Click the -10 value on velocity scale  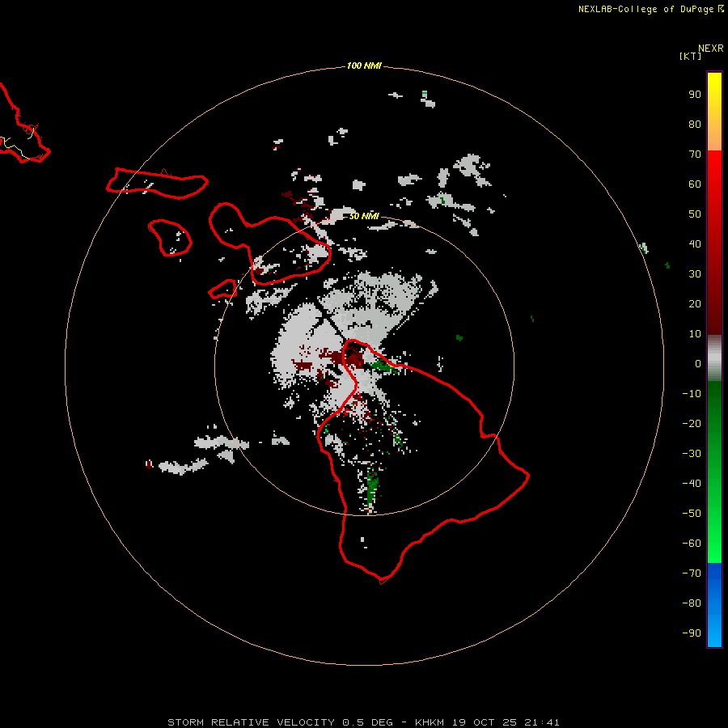[x=692, y=394]
